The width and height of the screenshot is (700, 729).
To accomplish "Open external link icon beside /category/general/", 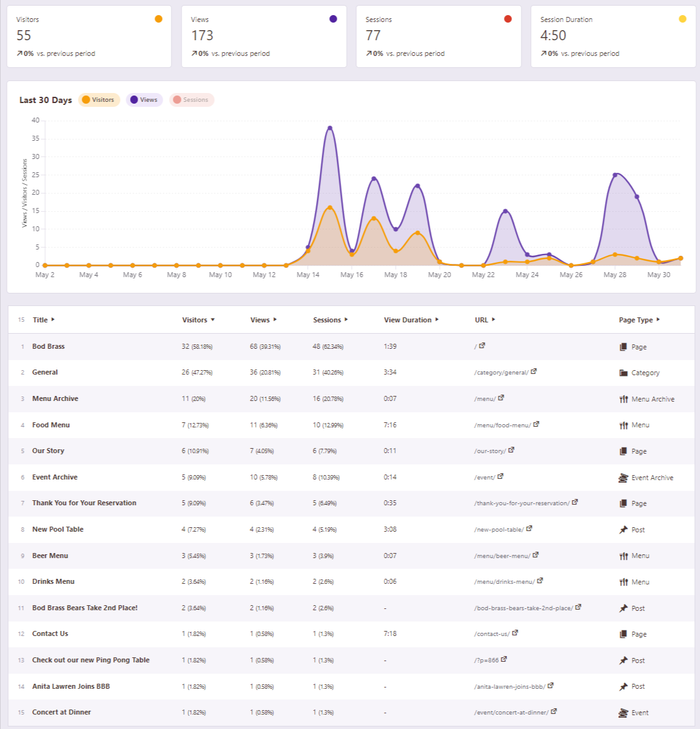I will pyautogui.click(x=533, y=371).
